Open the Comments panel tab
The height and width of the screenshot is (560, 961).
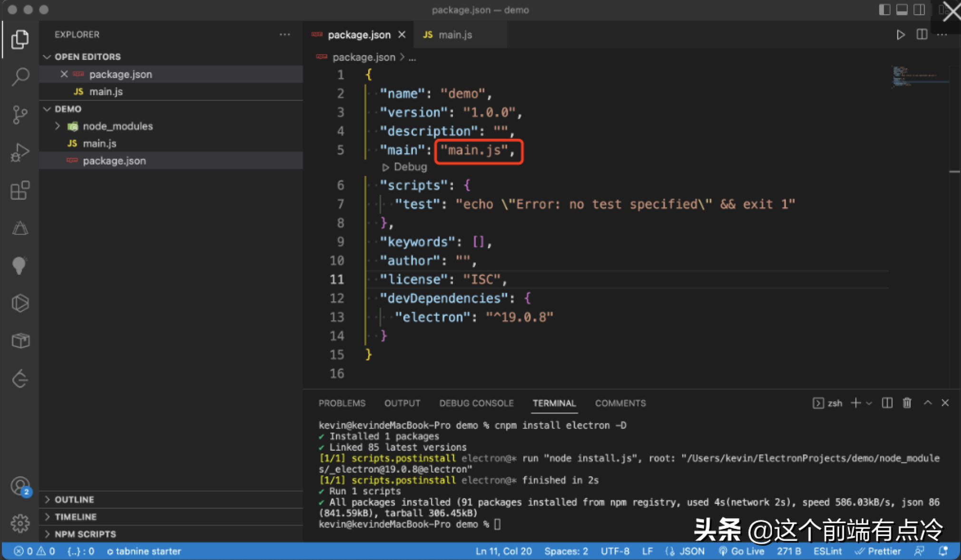click(x=620, y=403)
